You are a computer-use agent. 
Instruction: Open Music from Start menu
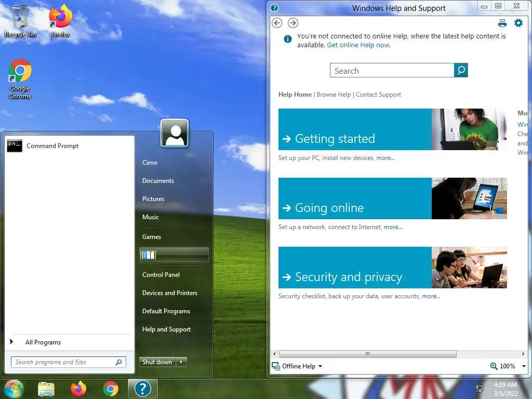151,217
